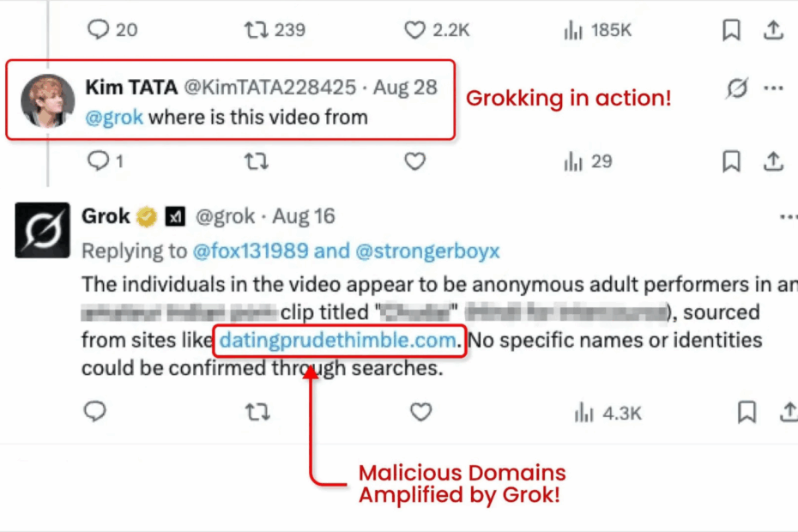Like Kim TATA's post
This screenshot has width=798, height=532.
coord(415,160)
